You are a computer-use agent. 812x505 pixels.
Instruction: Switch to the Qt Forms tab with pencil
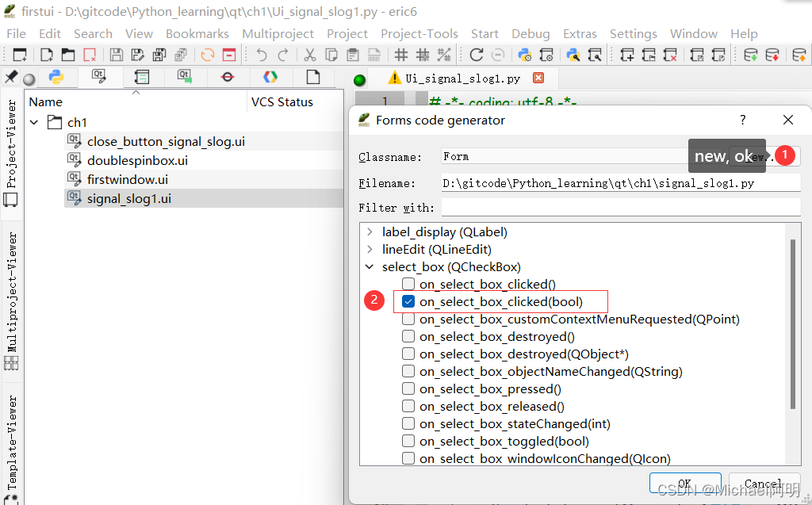pos(99,77)
